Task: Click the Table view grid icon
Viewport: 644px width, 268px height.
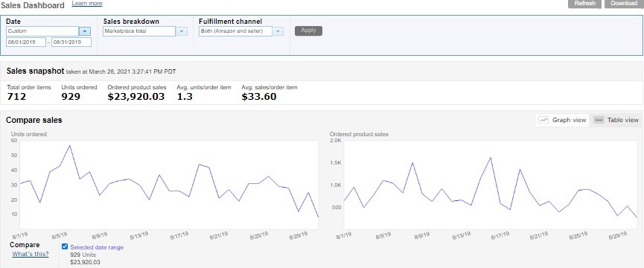Action: pyautogui.click(x=599, y=120)
